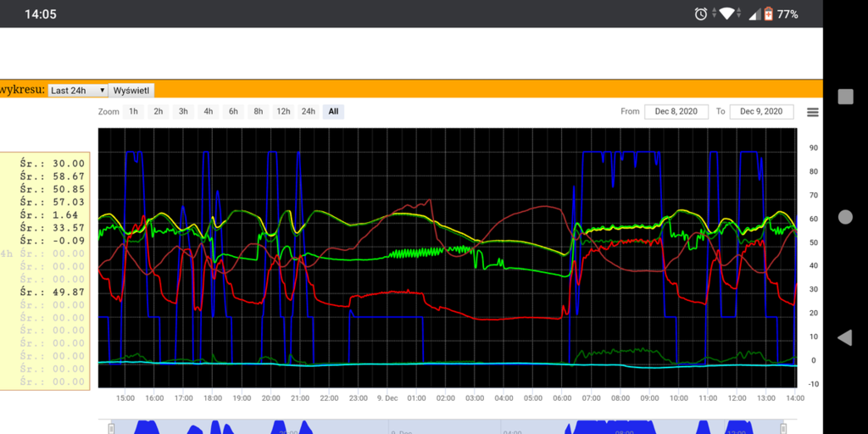Select the 24h zoom button
Viewport: 868px width, 434px height.
click(x=309, y=112)
